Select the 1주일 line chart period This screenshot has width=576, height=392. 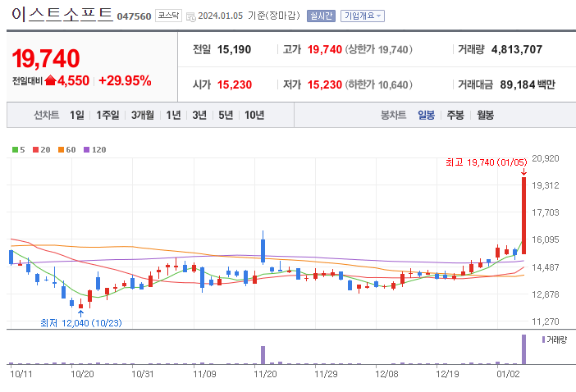[107, 116]
